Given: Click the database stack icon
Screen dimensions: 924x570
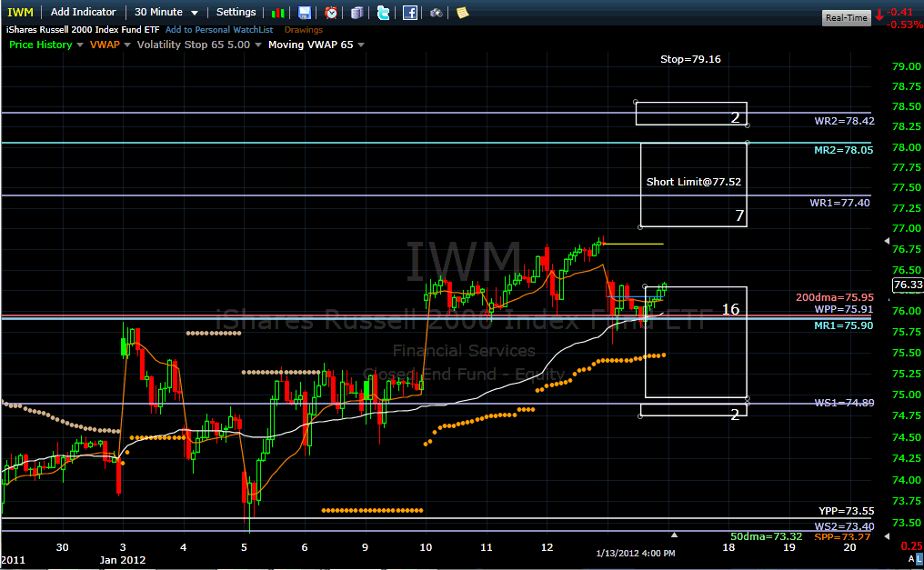Looking at the screenshot, I should (x=357, y=13).
